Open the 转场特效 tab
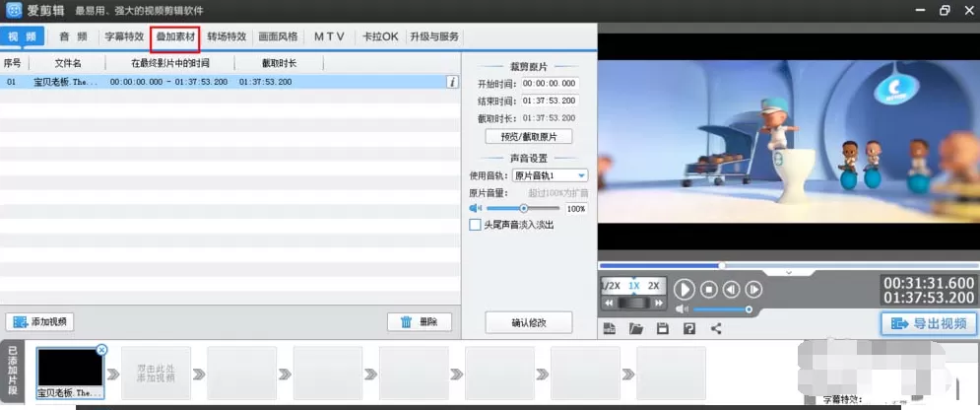 227,36
